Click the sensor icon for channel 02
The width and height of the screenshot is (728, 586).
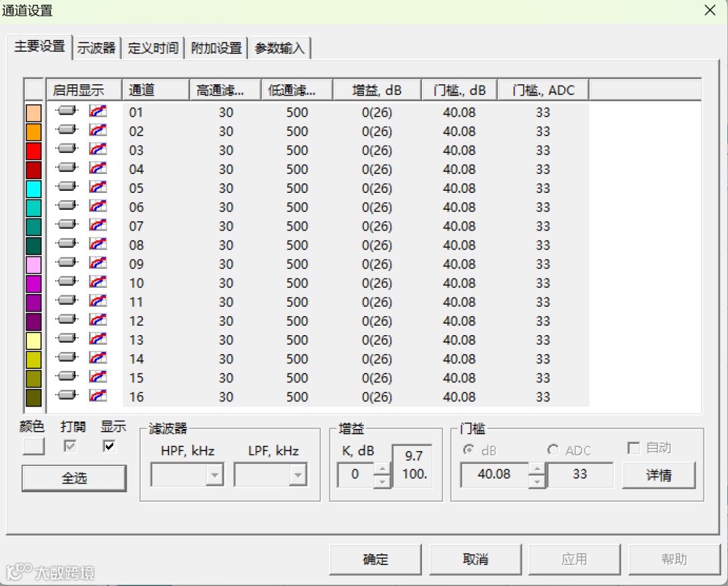[66, 129]
